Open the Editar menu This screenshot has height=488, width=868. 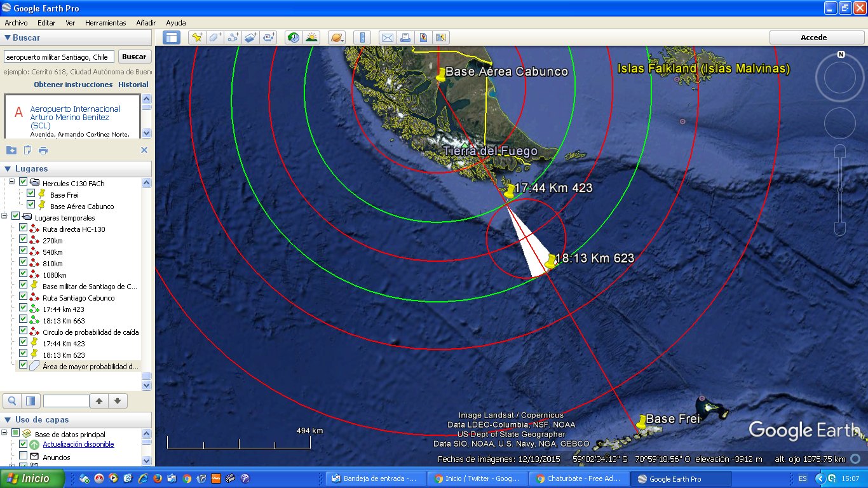coord(46,23)
